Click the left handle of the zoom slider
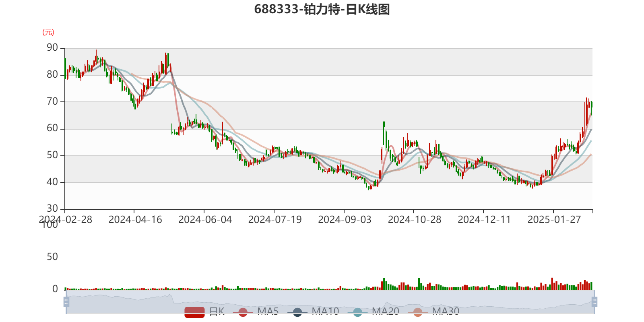 coord(66,301)
